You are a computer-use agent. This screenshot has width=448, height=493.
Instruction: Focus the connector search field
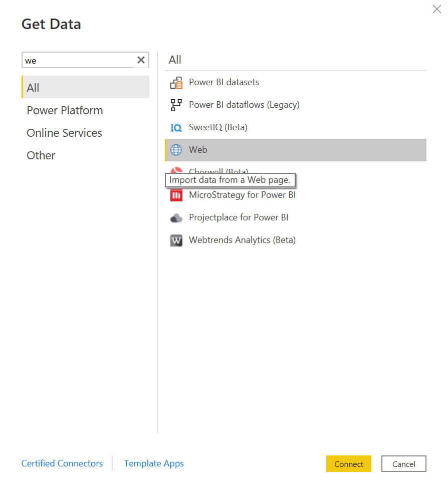tap(79, 60)
